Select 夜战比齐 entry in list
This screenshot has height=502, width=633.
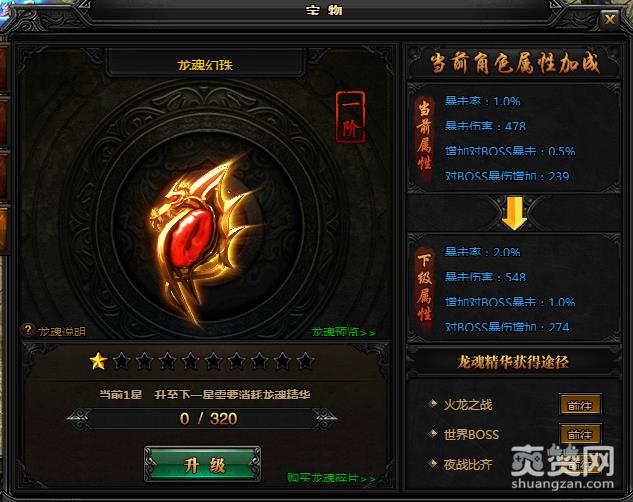tap(467, 464)
